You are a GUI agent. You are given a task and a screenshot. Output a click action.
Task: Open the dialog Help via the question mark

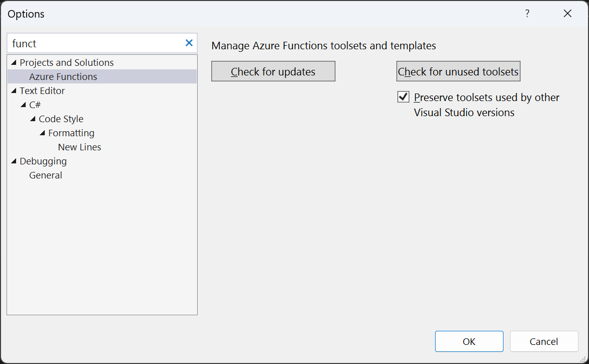click(527, 14)
